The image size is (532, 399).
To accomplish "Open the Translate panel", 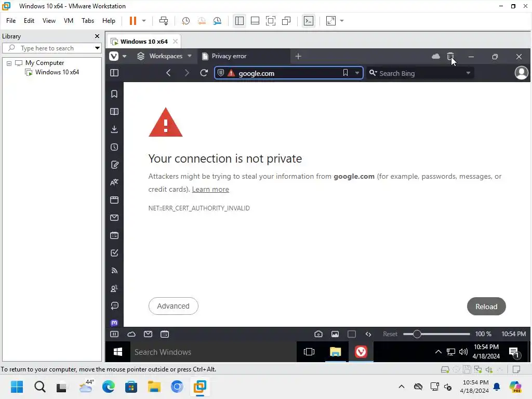I will point(114,182).
